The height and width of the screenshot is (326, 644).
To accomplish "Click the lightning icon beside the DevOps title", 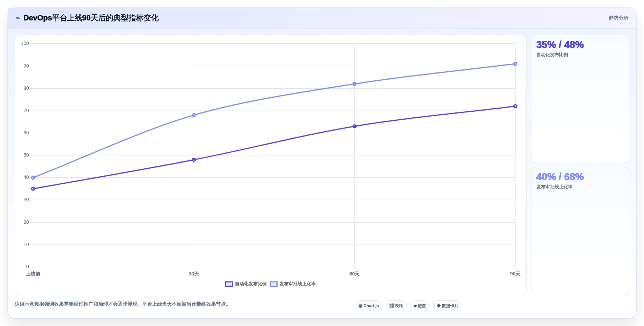I will (x=17, y=18).
